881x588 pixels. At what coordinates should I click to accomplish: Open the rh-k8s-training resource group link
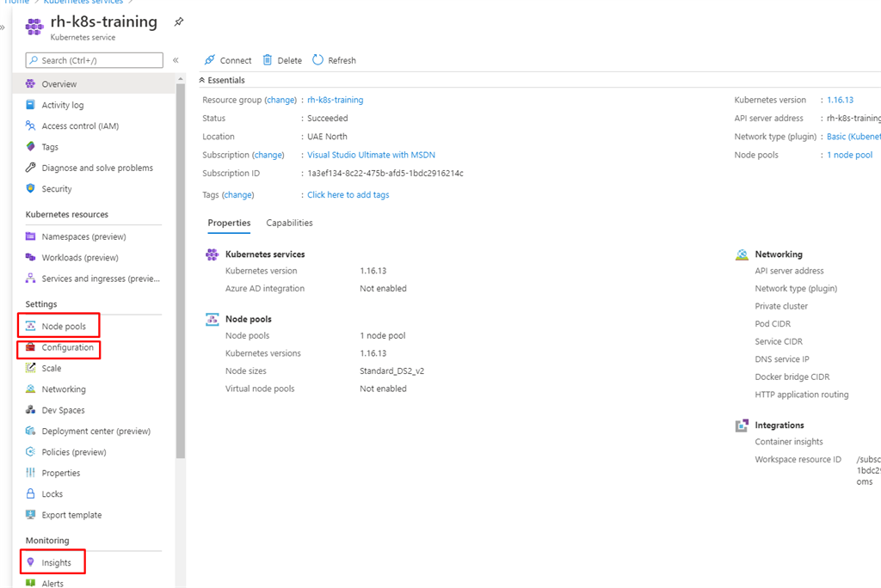(335, 100)
